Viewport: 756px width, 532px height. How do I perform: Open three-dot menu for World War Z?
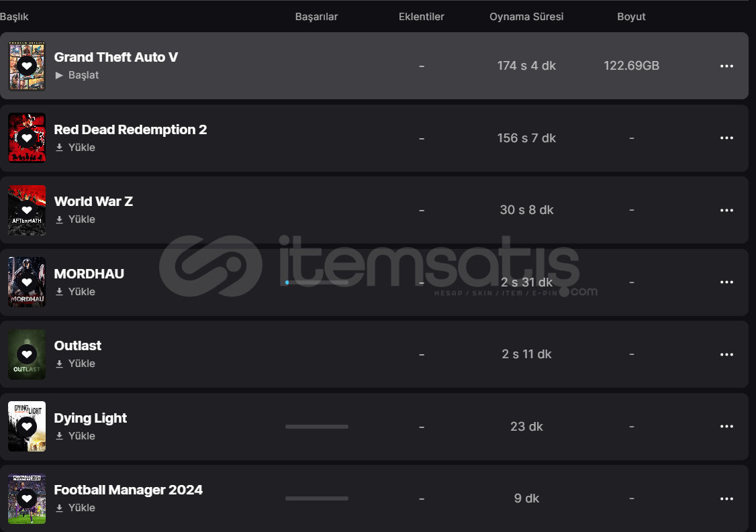click(x=726, y=210)
